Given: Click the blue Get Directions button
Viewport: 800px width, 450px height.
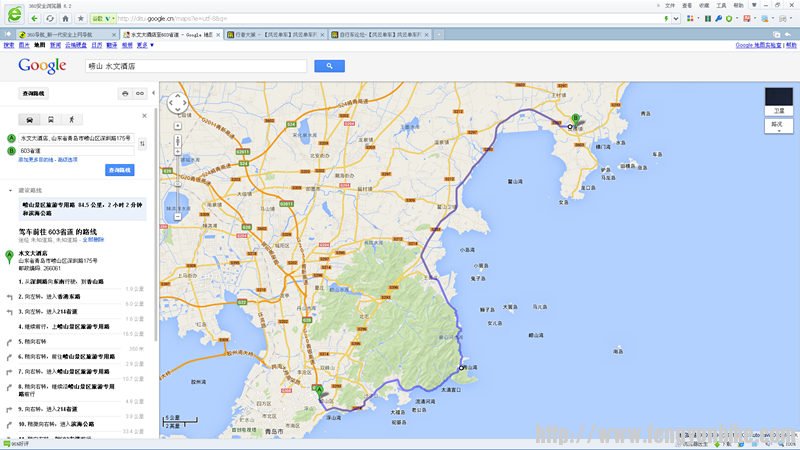Looking at the screenshot, I should click(119, 171).
